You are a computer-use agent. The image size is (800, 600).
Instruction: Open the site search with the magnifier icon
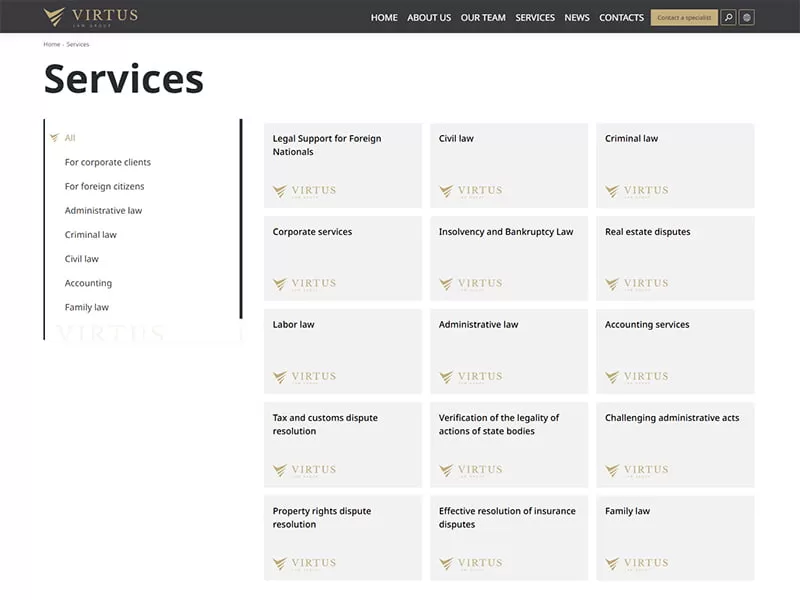click(x=729, y=17)
